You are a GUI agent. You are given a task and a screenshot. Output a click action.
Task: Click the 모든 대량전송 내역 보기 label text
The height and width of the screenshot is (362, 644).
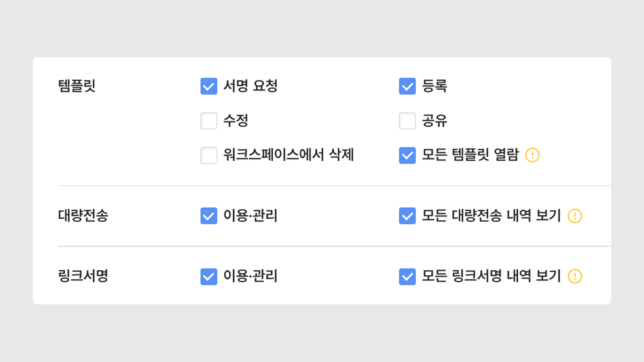pos(492,215)
